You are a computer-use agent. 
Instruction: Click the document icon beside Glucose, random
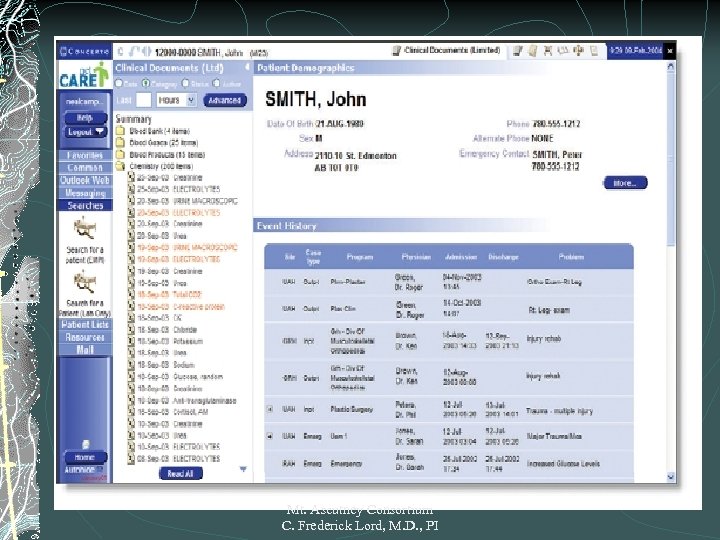[x=131, y=377]
